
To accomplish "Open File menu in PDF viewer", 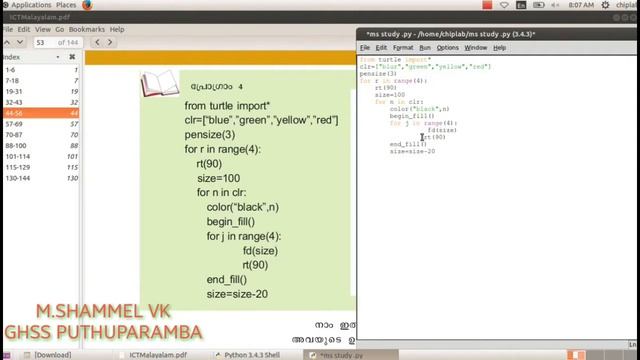I will (x=8, y=29).
